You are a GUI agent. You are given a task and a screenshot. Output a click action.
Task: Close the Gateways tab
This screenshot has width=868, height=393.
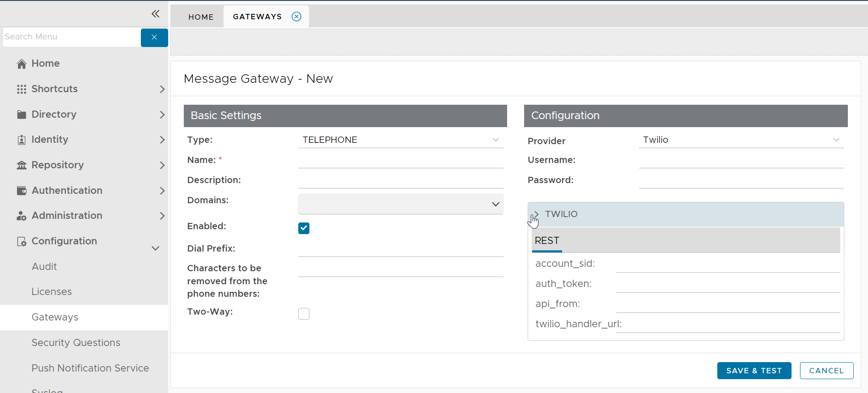296,17
